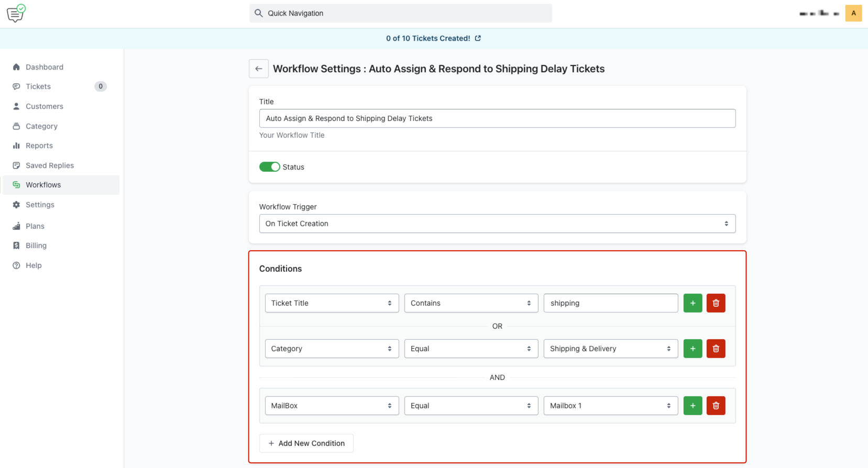
Task: Click the workflow Title text field
Action: click(x=497, y=118)
